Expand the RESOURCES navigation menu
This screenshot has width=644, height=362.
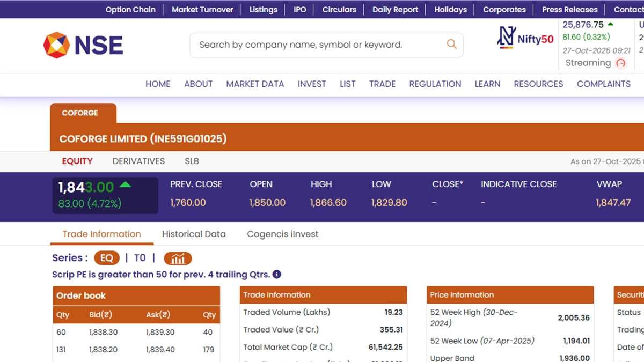(538, 84)
